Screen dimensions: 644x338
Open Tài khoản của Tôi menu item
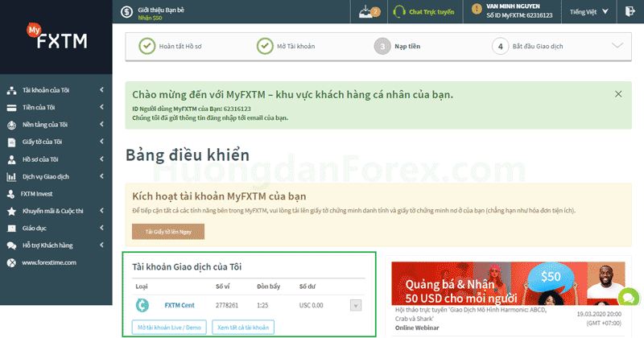point(46,90)
